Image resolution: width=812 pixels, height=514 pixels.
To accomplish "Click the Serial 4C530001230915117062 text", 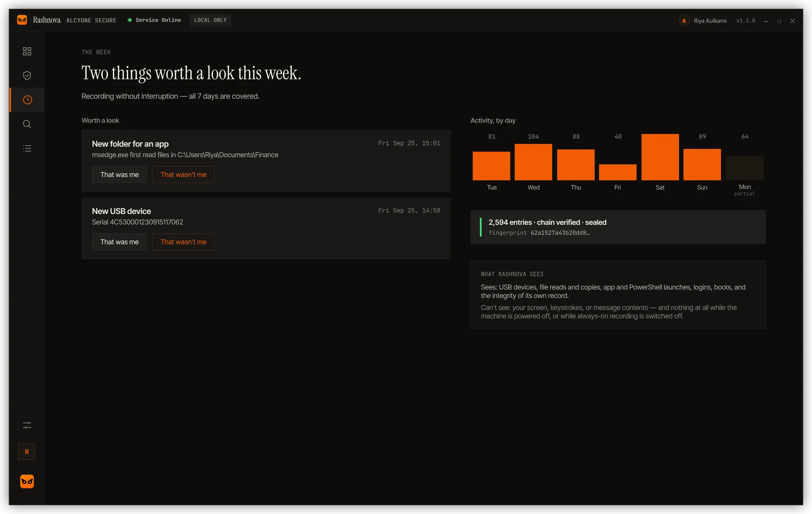I will [x=138, y=222].
